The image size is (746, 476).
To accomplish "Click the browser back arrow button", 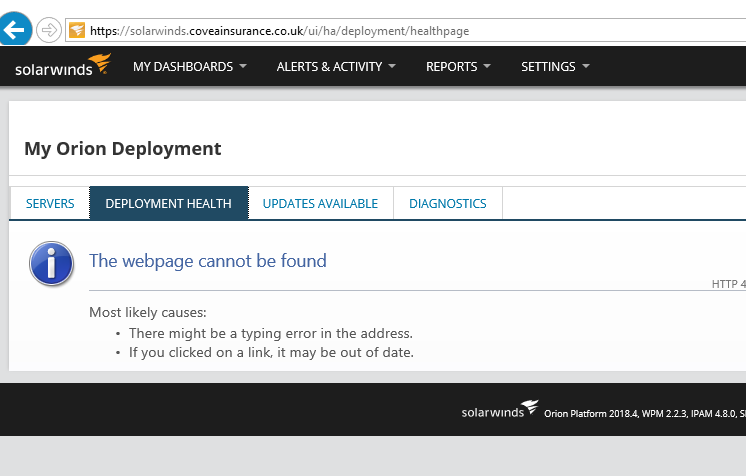I will click(x=15, y=30).
